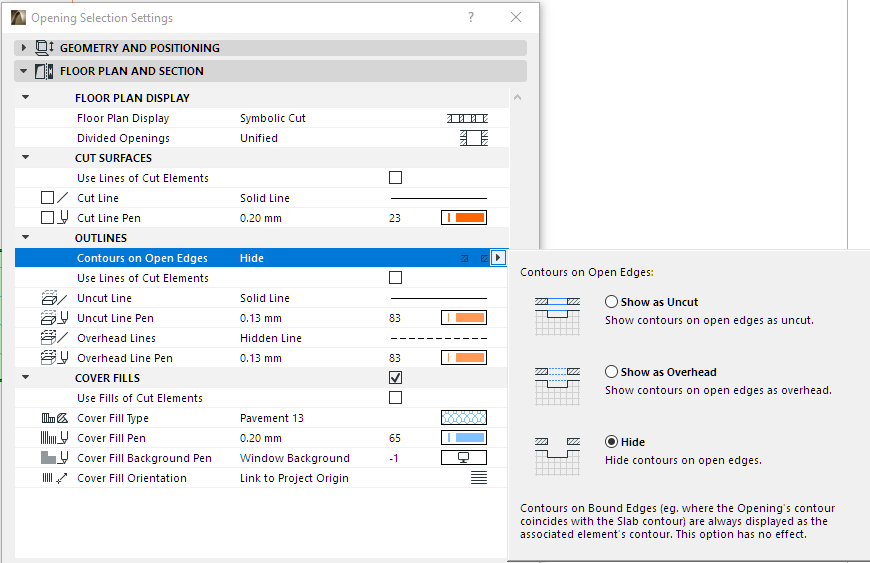Click the Show as Uncut illustration
The image size is (870, 563).
(558, 317)
